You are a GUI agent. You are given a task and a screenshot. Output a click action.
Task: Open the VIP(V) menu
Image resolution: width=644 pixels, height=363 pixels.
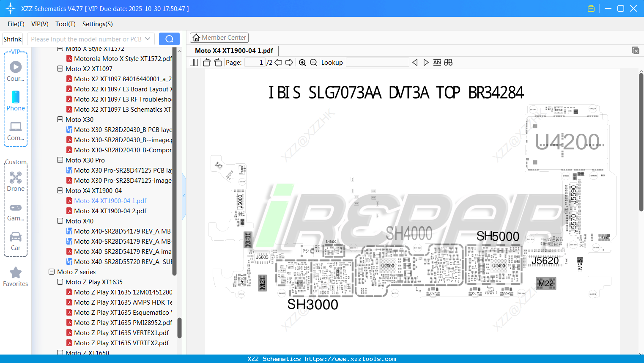click(40, 24)
